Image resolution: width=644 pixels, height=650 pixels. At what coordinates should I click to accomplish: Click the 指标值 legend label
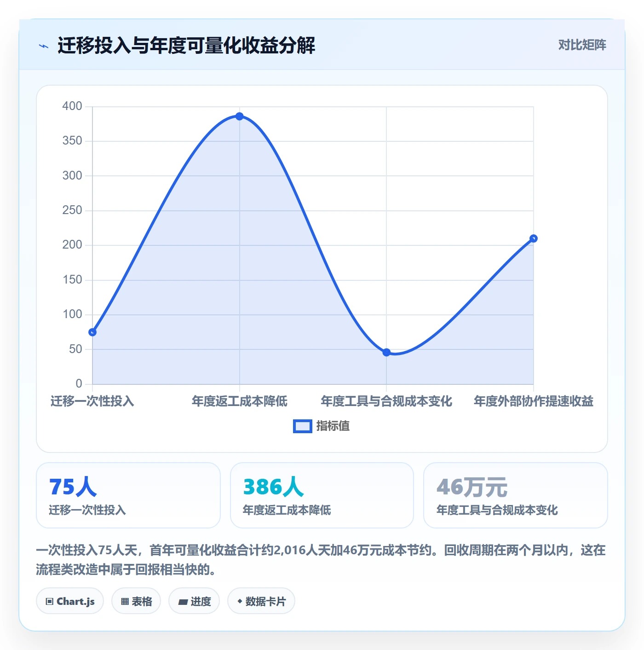click(333, 426)
